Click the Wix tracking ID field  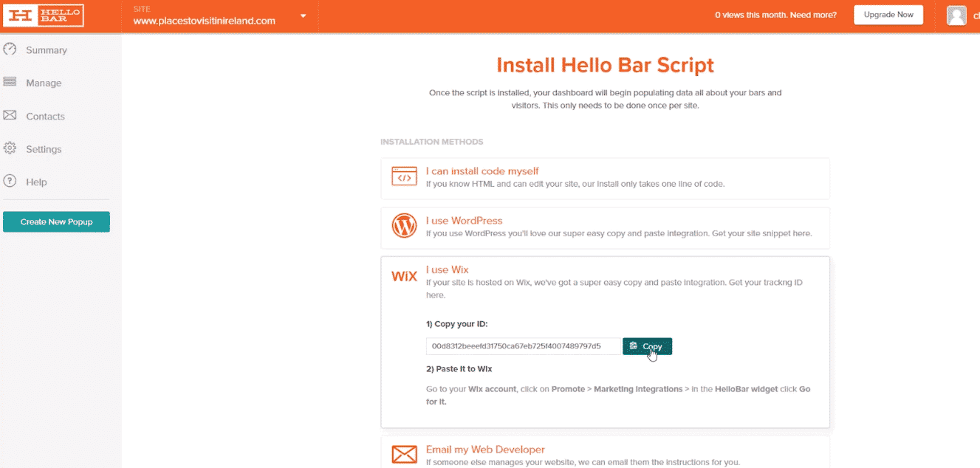click(x=524, y=346)
